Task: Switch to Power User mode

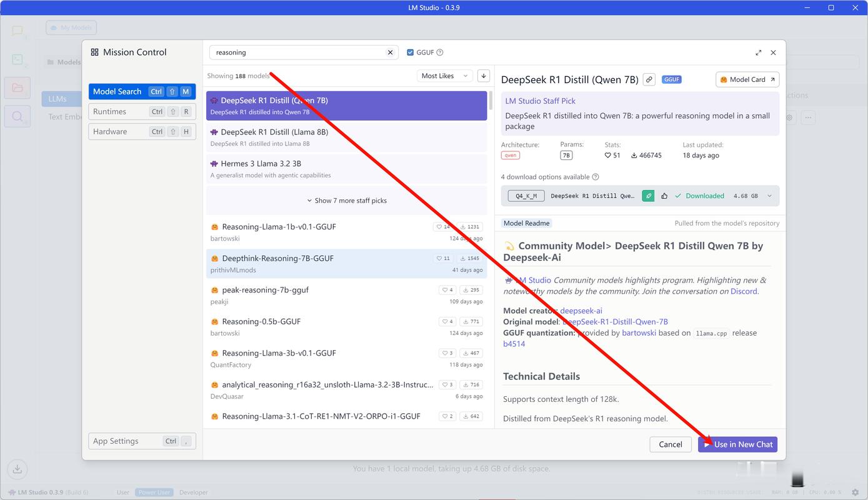Action: [154, 492]
